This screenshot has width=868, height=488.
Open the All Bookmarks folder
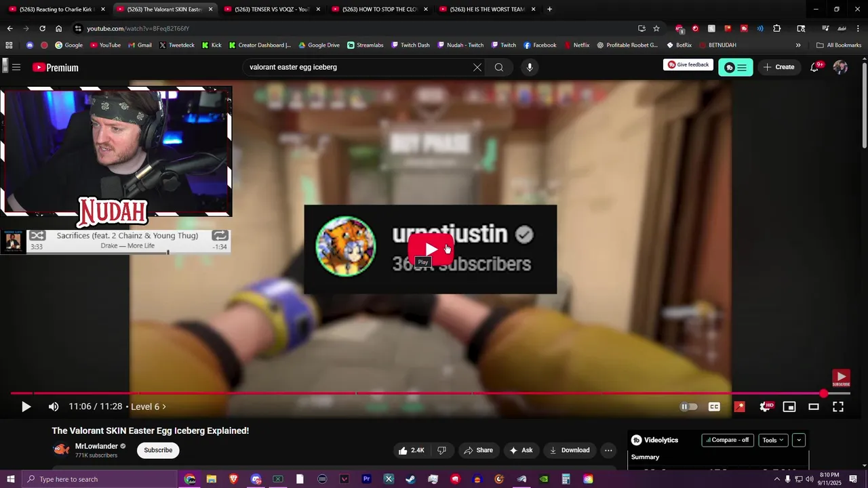click(839, 45)
